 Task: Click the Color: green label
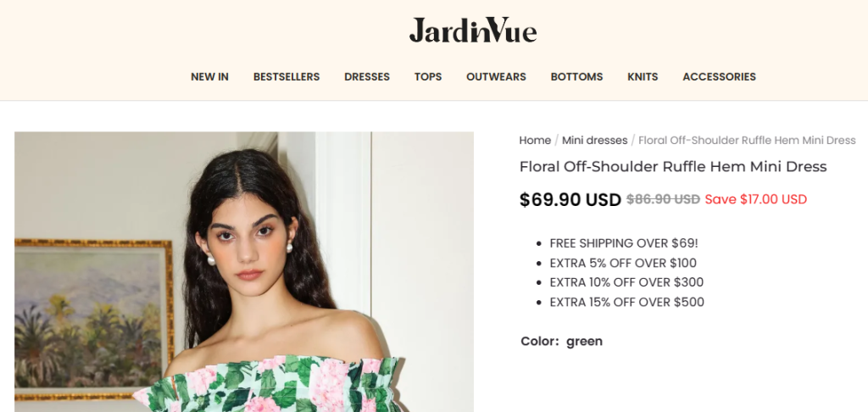(x=561, y=341)
